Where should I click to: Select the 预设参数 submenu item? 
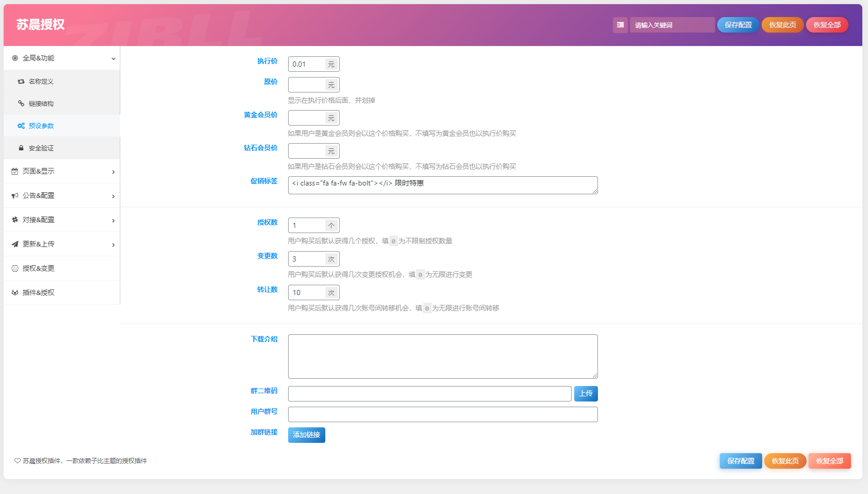click(x=62, y=126)
